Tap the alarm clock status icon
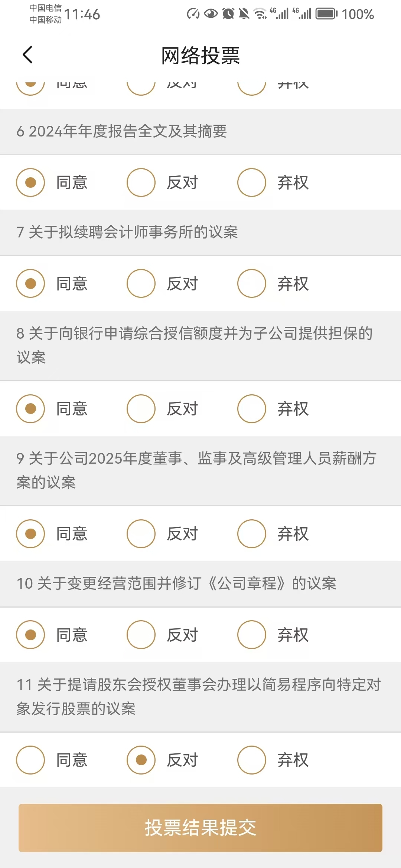Screen dimensions: 401x868 point(228,14)
